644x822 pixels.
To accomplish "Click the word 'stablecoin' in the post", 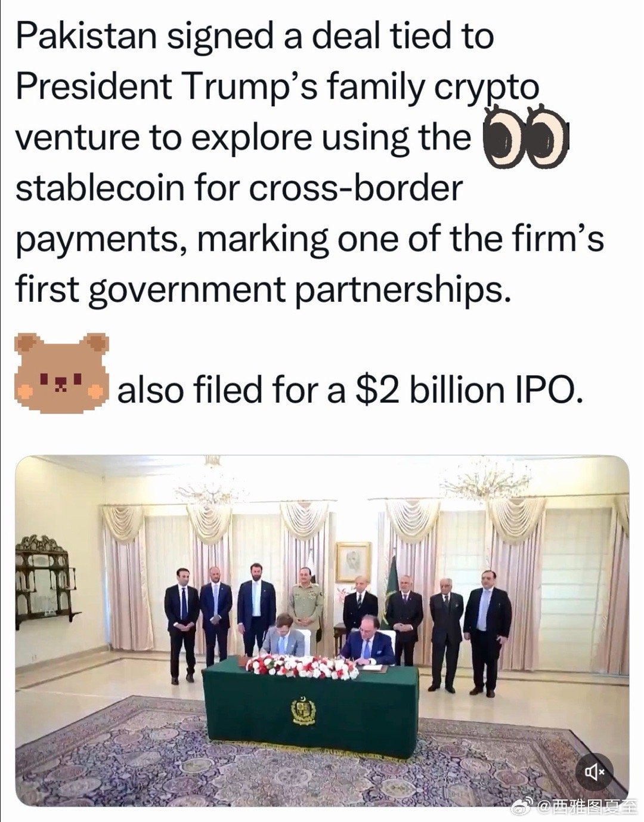I will click(100, 187).
